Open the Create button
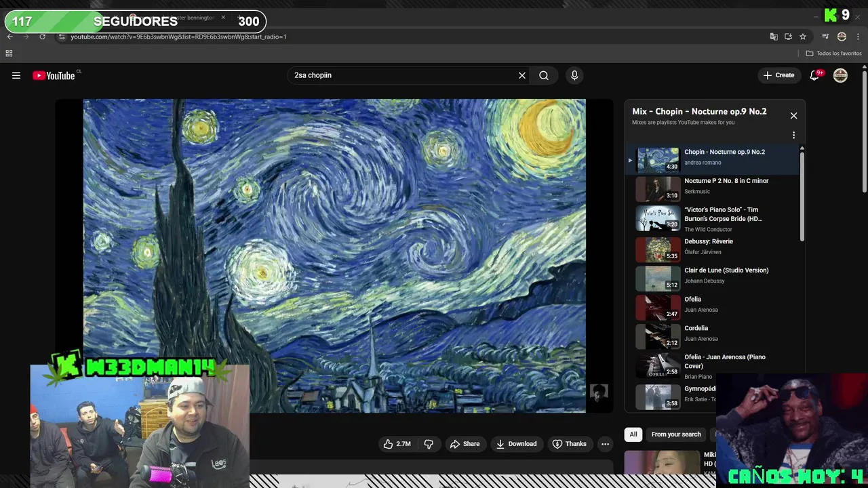The image size is (868, 488). [779, 75]
